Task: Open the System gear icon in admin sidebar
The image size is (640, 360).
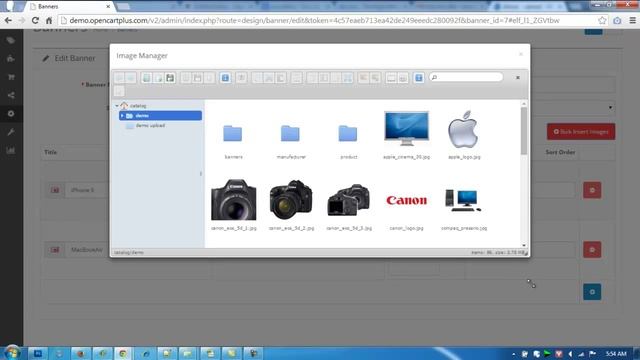Action: pyautogui.click(x=11, y=114)
